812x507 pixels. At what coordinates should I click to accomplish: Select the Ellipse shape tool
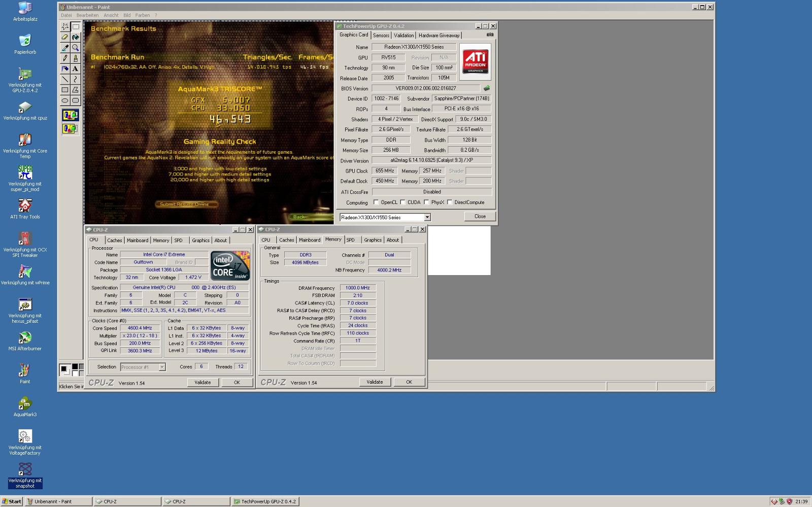[65, 100]
